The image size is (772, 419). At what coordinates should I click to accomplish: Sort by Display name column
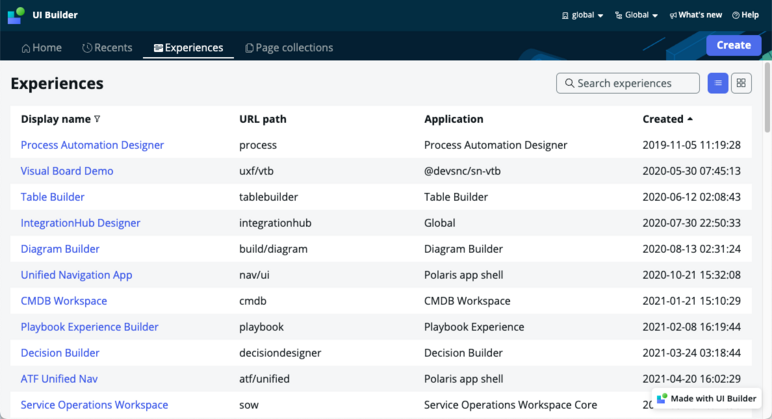coord(56,119)
